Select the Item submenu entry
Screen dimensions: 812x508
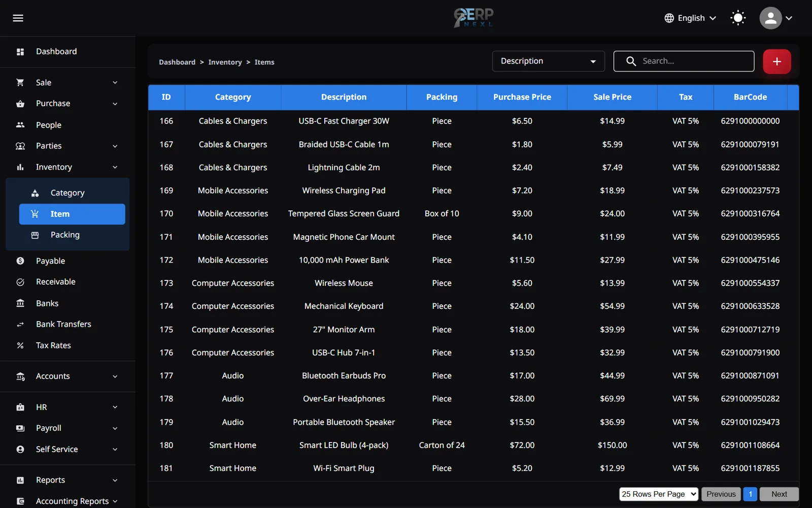pyautogui.click(x=72, y=214)
